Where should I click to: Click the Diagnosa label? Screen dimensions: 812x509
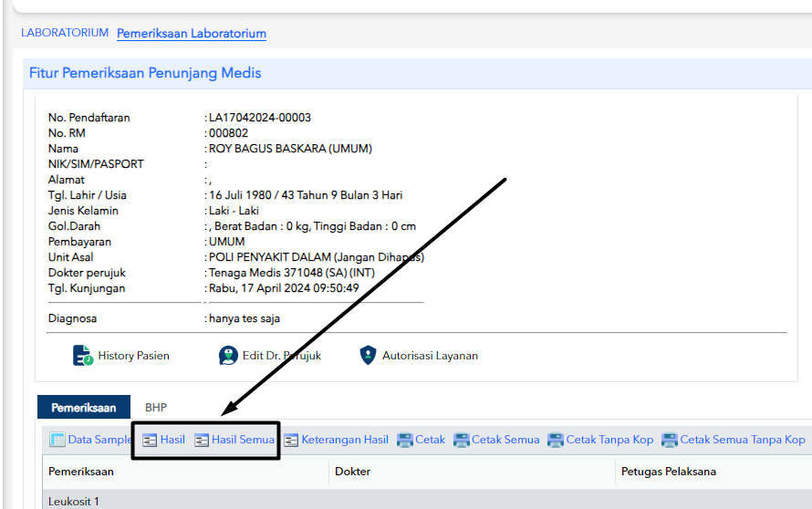tap(72, 318)
